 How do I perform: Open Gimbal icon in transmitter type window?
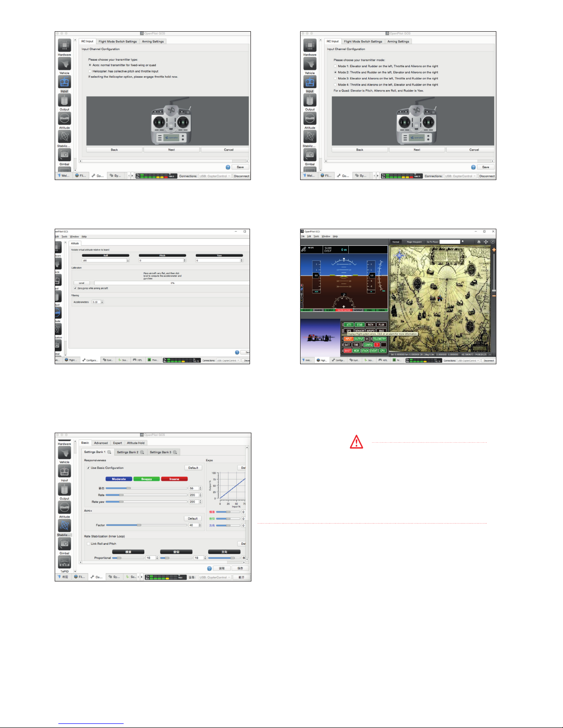64,155
